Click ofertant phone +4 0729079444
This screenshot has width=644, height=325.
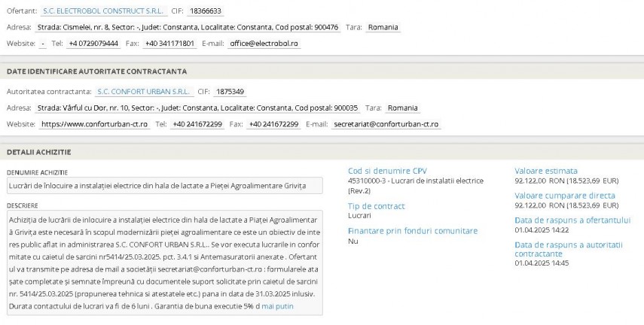pos(93,44)
